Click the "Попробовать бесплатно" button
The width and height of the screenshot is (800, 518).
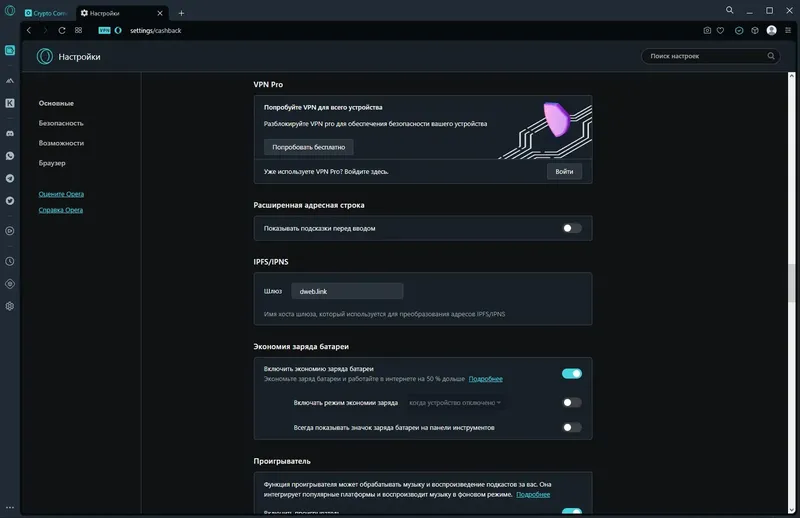pos(309,147)
